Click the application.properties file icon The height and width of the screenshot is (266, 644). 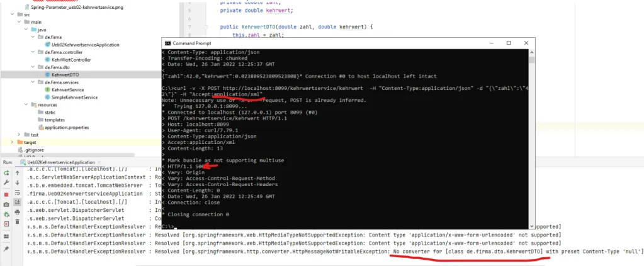click(41, 127)
